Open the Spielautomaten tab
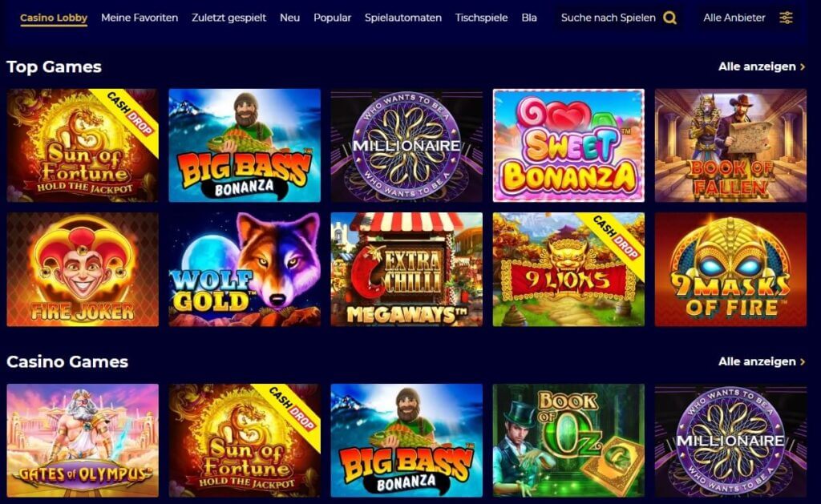 pos(403,18)
